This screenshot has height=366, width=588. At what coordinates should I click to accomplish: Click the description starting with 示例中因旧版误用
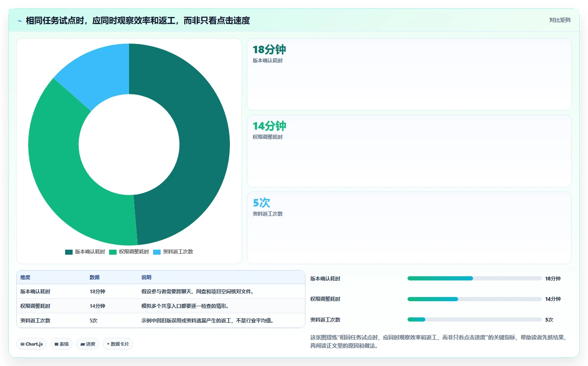[x=207, y=321]
